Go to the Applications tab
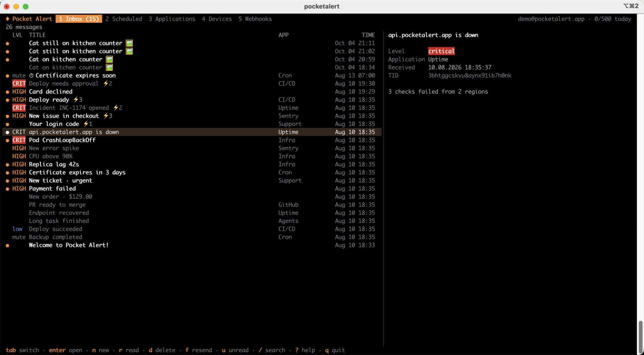Screen dimensions: 644x355 (172, 19)
